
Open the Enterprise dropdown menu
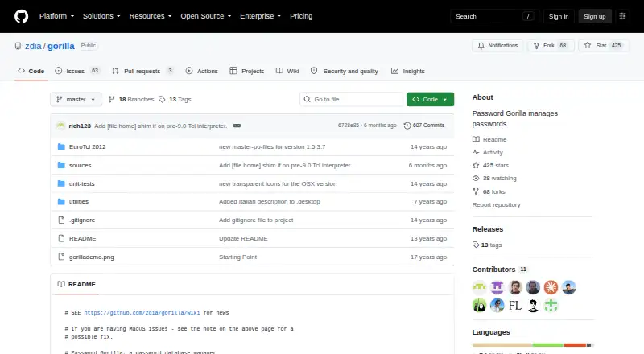260,16
